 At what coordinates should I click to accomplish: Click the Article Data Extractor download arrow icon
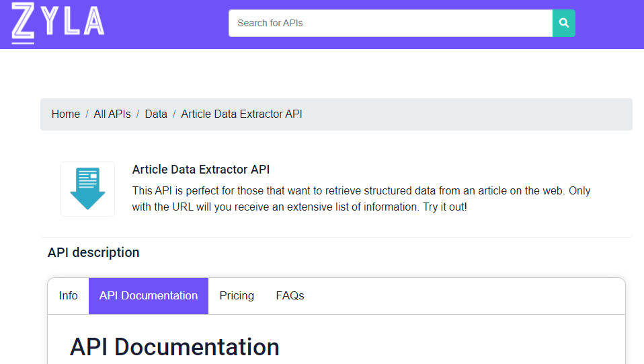click(87, 189)
